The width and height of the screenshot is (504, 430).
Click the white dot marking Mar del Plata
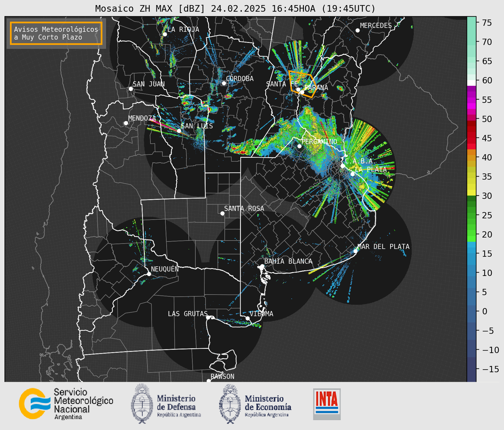pos(355,251)
